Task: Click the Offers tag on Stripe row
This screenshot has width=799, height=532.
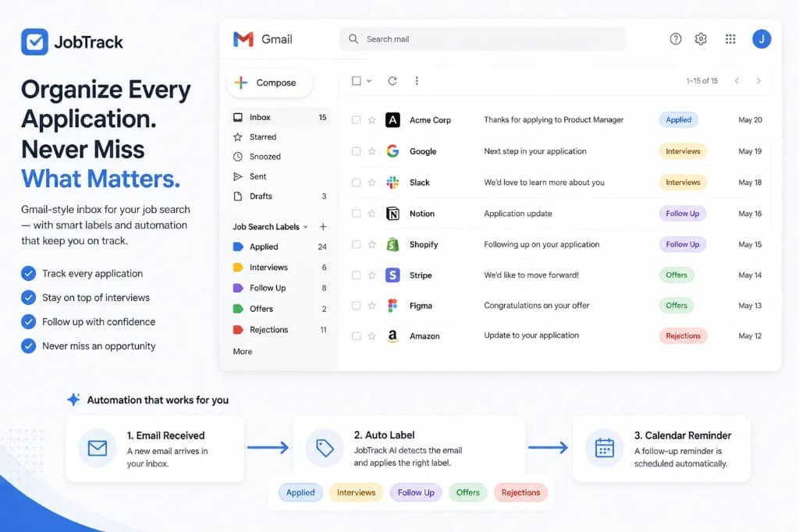Action: tap(676, 275)
